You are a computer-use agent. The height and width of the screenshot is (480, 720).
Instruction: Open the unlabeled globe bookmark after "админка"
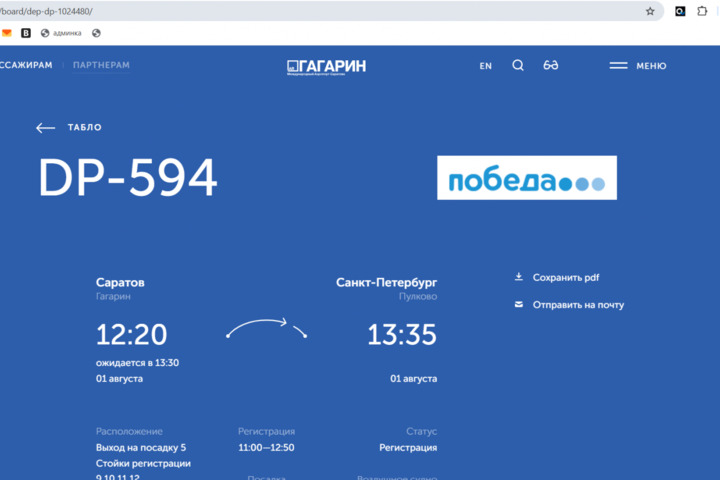point(96,33)
